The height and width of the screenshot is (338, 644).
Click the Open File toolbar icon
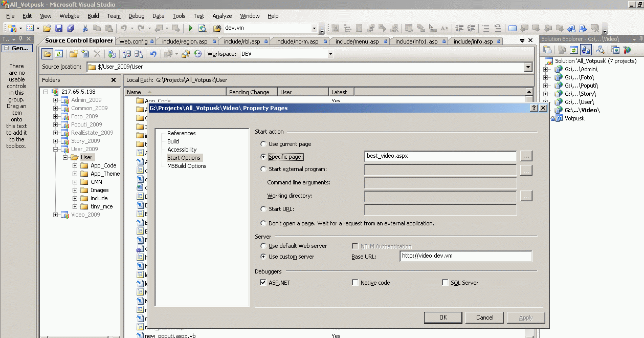coord(47,29)
